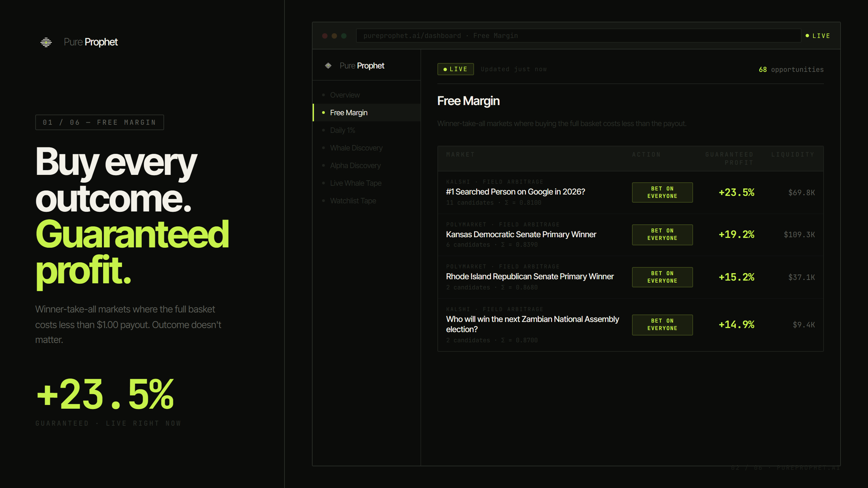The image size is (868, 488).
Task: Click the yellow window dot in browser bar
Action: point(334,36)
